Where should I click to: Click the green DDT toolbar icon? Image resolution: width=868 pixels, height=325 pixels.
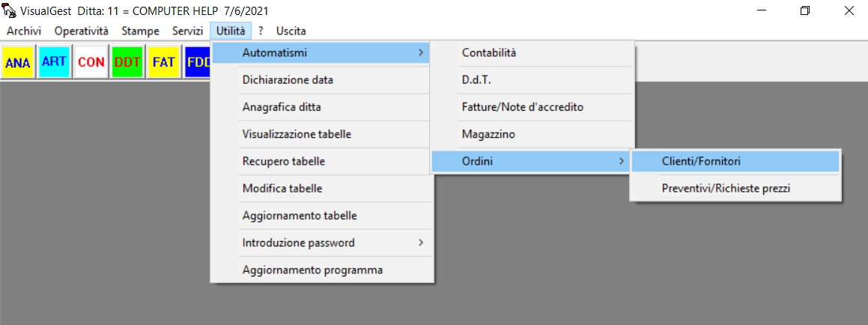(127, 62)
